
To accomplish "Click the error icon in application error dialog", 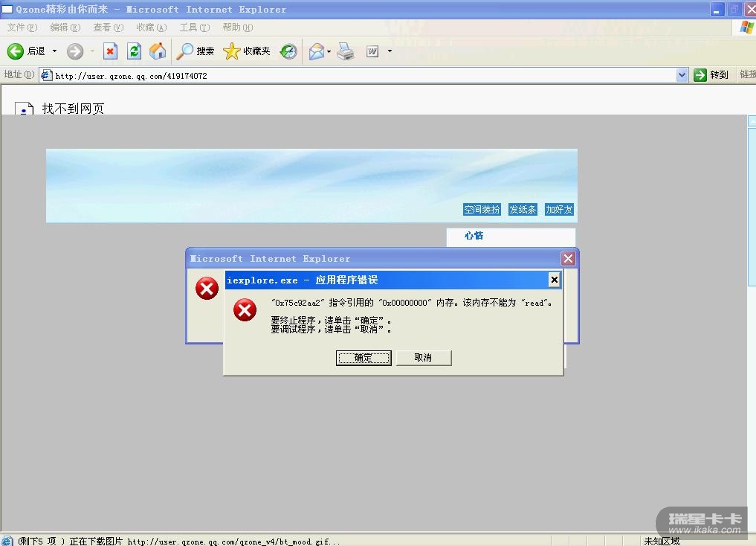I will pos(245,309).
